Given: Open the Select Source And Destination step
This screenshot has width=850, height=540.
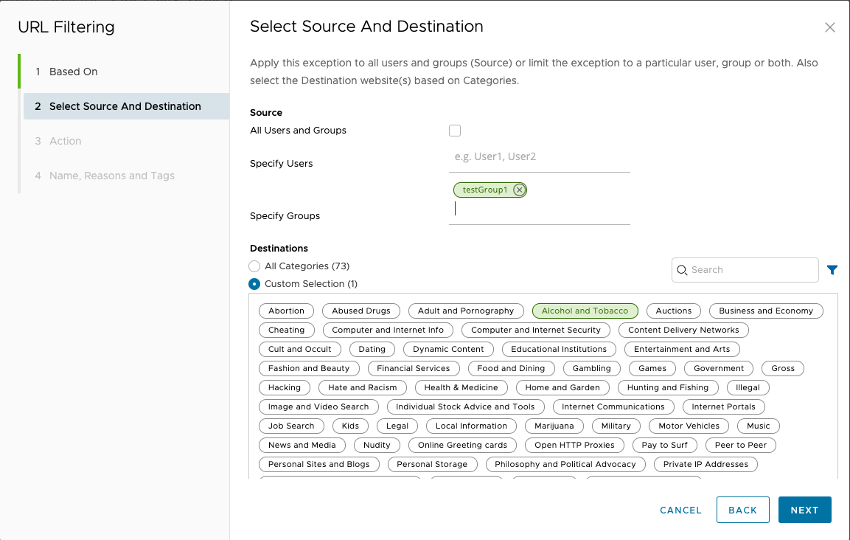Looking at the screenshot, I should click(x=125, y=106).
